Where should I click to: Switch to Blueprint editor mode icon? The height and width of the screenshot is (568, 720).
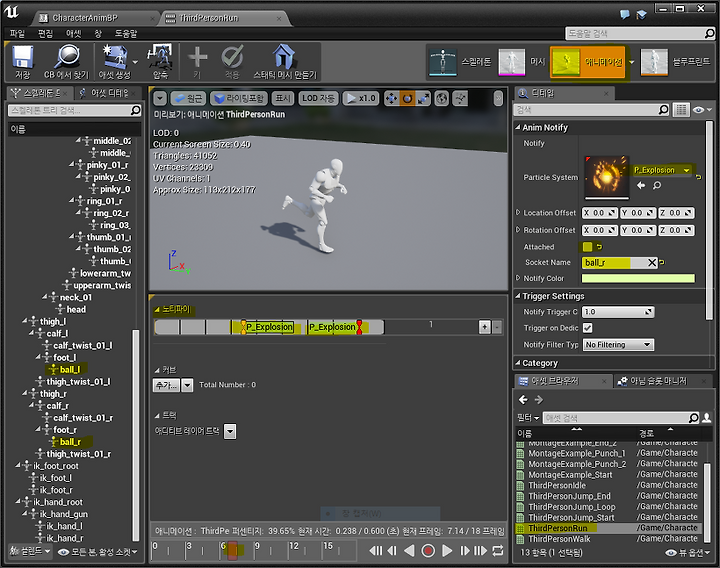pyautogui.click(x=654, y=62)
